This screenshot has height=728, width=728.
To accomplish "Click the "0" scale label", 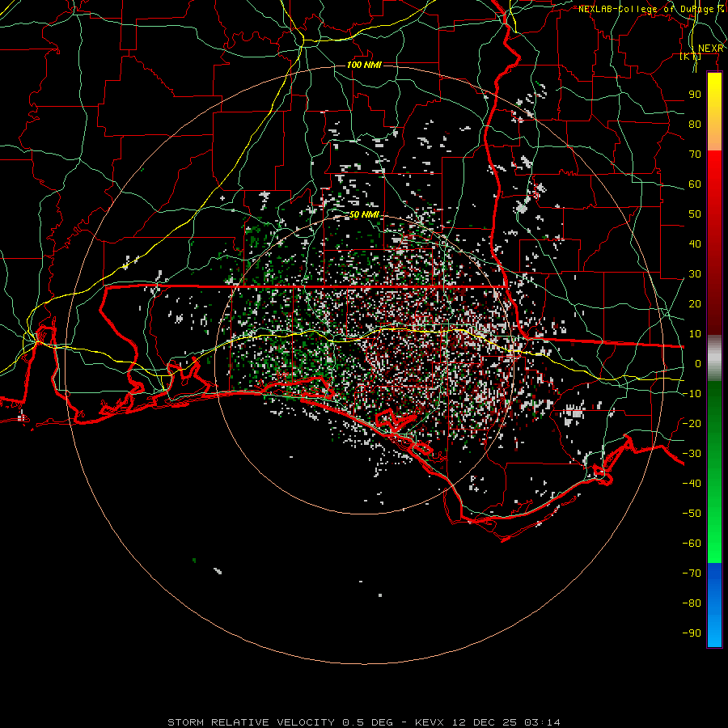I will tap(698, 364).
